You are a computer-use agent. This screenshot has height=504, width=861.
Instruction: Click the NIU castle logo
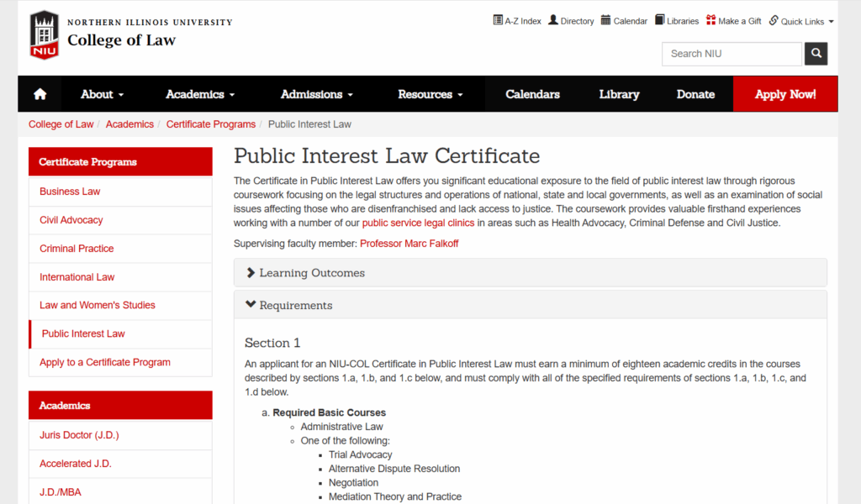tap(44, 35)
